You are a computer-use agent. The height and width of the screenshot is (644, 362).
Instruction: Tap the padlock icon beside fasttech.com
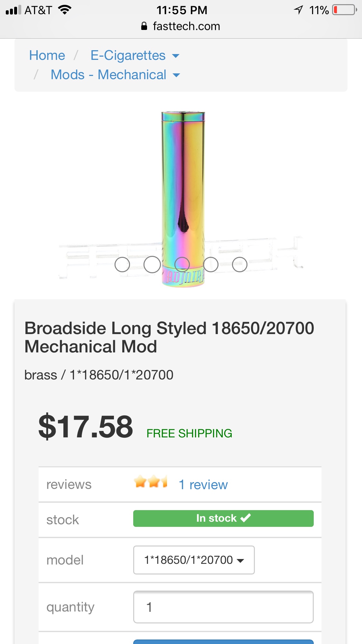pos(144,26)
